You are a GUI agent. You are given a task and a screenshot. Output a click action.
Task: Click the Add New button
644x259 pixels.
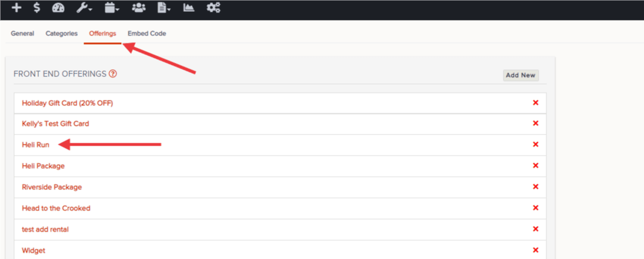[x=520, y=75]
